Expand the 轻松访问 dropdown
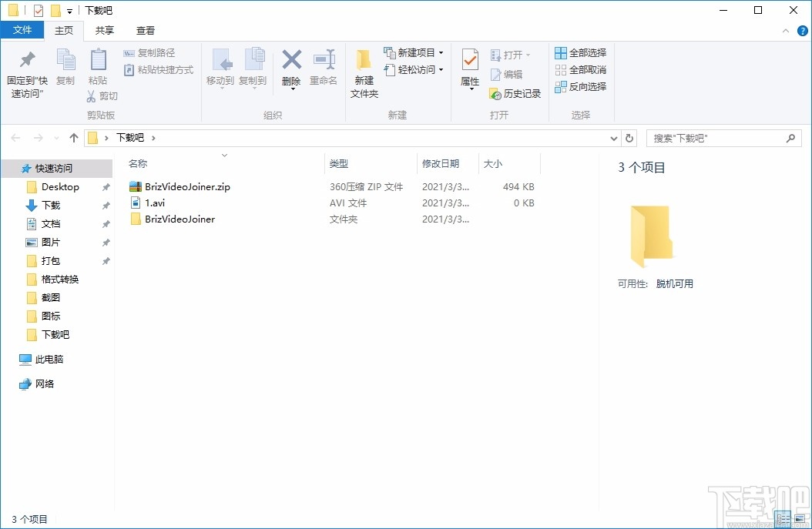Viewport: 812px width, 529px height. click(x=440, y=69)
